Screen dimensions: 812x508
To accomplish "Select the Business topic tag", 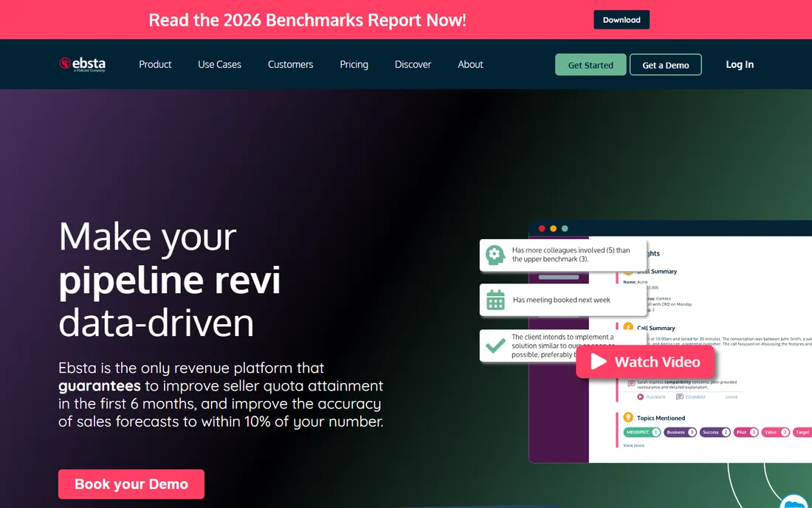I will pos(680,432).
